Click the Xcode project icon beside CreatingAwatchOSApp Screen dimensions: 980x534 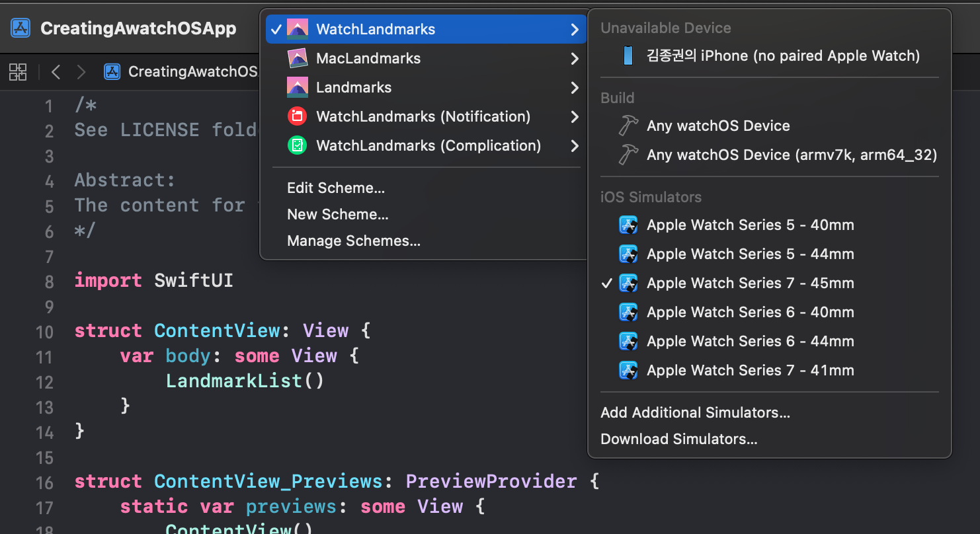20,28
